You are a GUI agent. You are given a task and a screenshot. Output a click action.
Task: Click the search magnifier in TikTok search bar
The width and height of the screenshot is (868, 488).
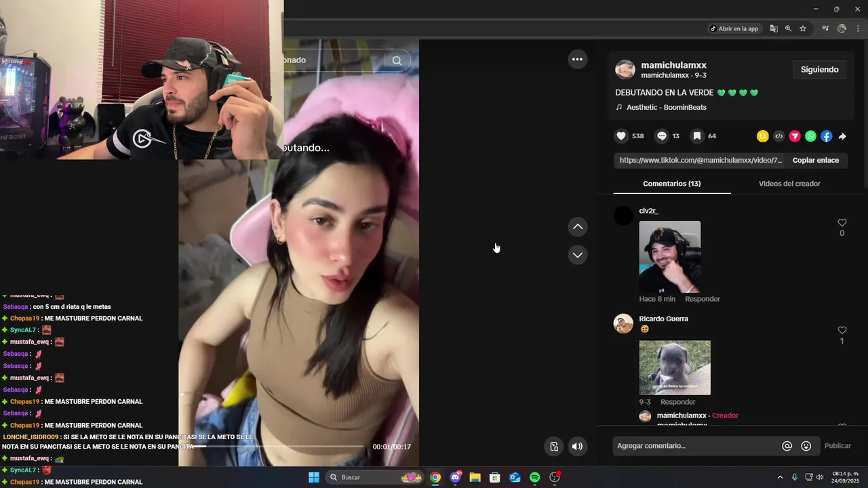click(397, 60)
